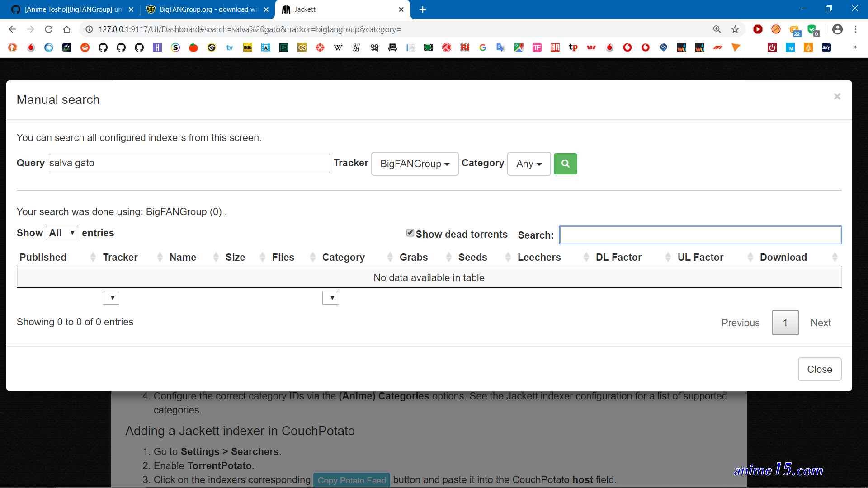Open the Google Maps bookmark
The width and height of the screenshot is (868, 488).
[x=519, y=47]
